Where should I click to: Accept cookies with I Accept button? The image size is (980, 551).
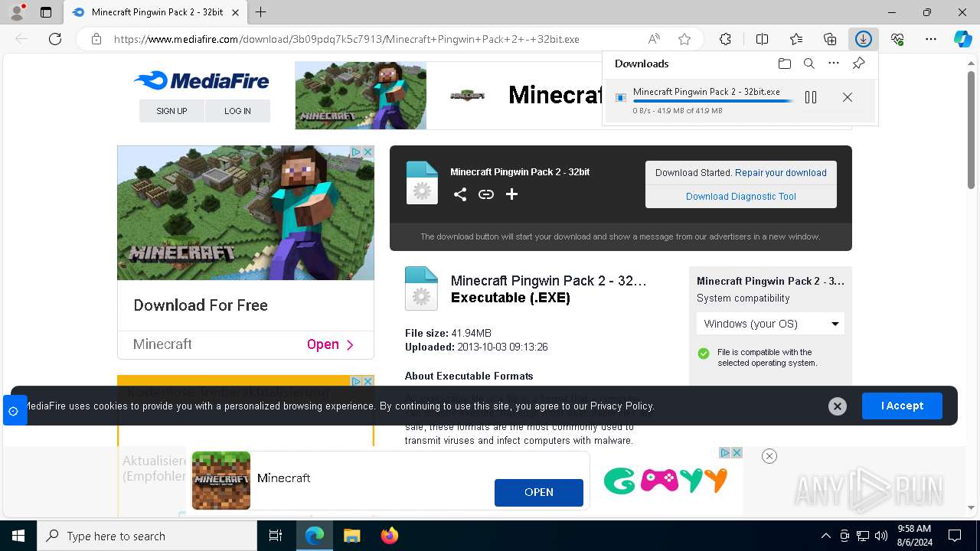(902, 406)
